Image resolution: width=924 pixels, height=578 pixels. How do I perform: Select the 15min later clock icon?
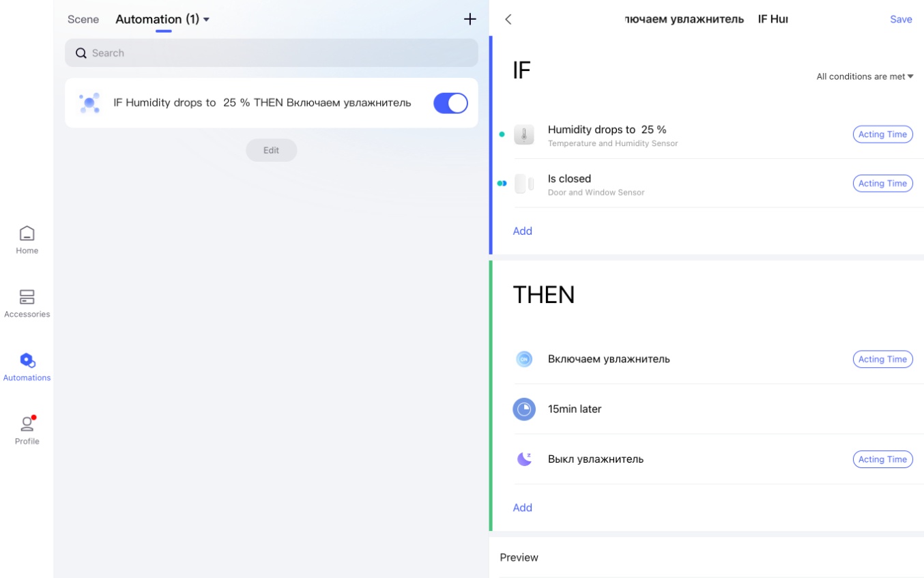[x=524, y=409]
